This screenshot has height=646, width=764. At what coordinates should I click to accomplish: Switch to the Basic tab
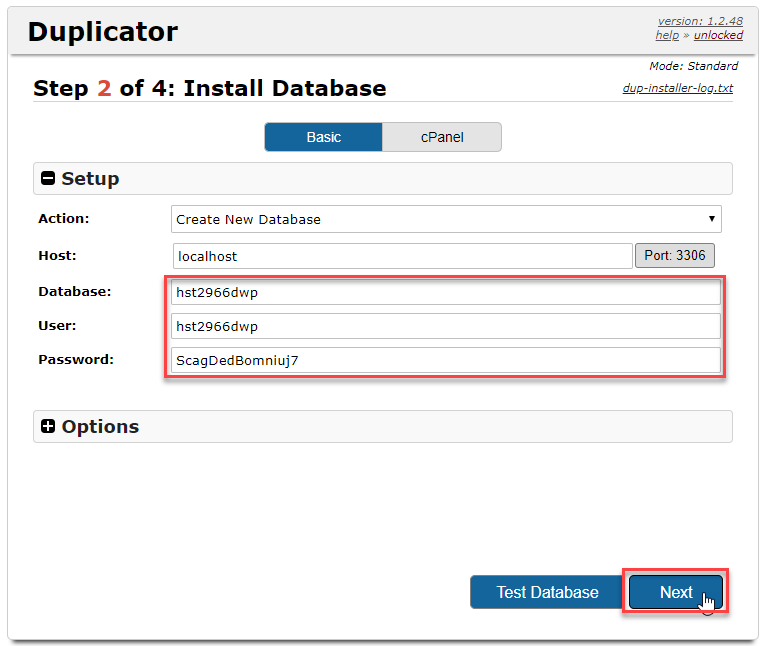pos(323,137)
